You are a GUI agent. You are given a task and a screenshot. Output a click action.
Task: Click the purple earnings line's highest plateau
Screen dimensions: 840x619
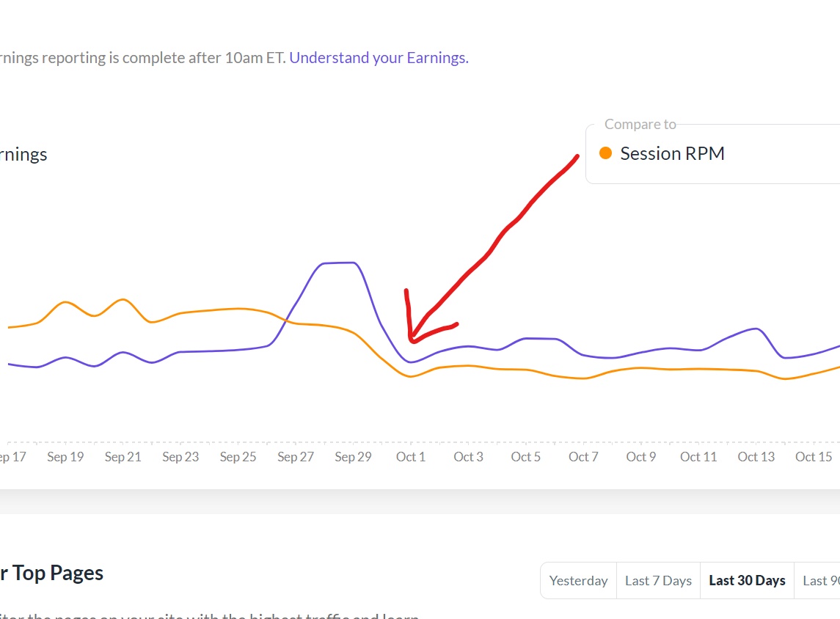point(338,263)
